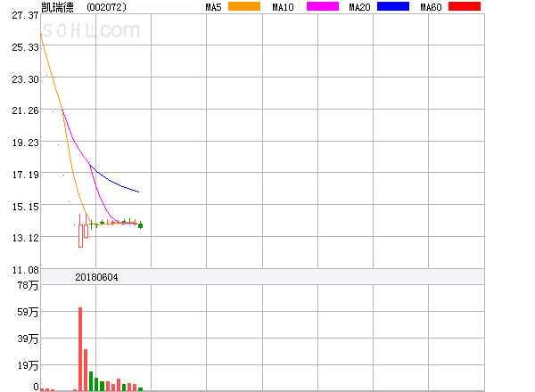Click the red MA60 legend swatch

coord(465,6)
